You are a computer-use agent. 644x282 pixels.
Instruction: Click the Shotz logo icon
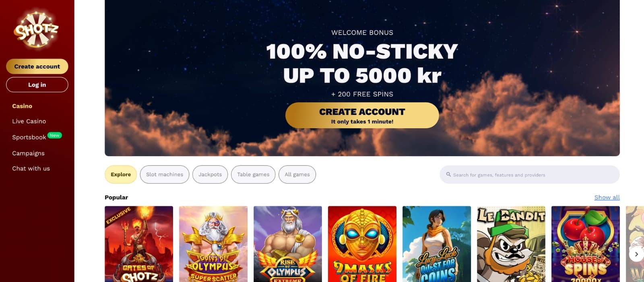click(x=37, y=29)
